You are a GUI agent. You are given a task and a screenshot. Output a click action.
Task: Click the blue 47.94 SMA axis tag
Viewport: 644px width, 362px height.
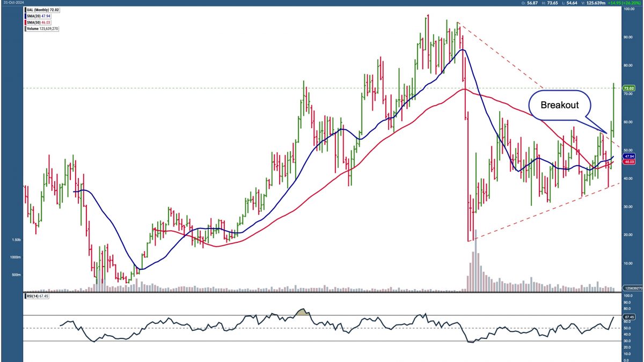(628, 156)
